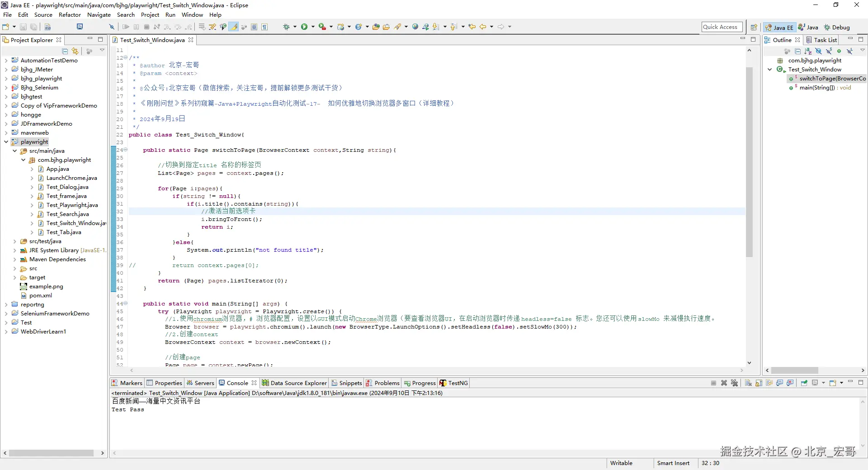Screen dimensions: 868x470
Task: Open the Navigate menu
Action: [99, 15]
